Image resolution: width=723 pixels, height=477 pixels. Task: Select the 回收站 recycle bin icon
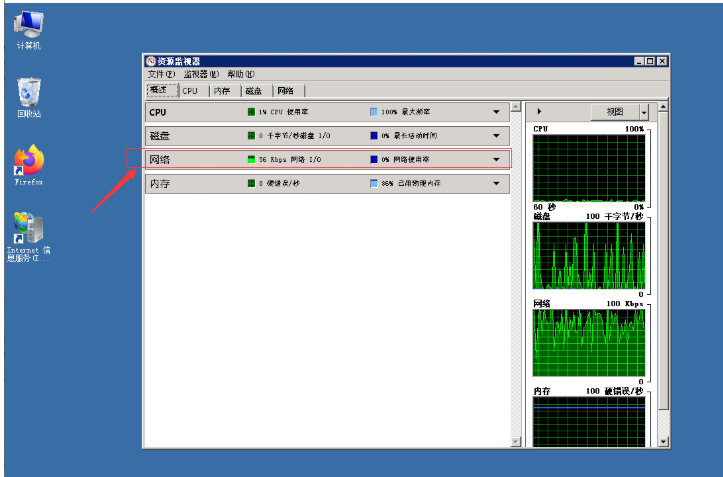(x=29, y=95)
